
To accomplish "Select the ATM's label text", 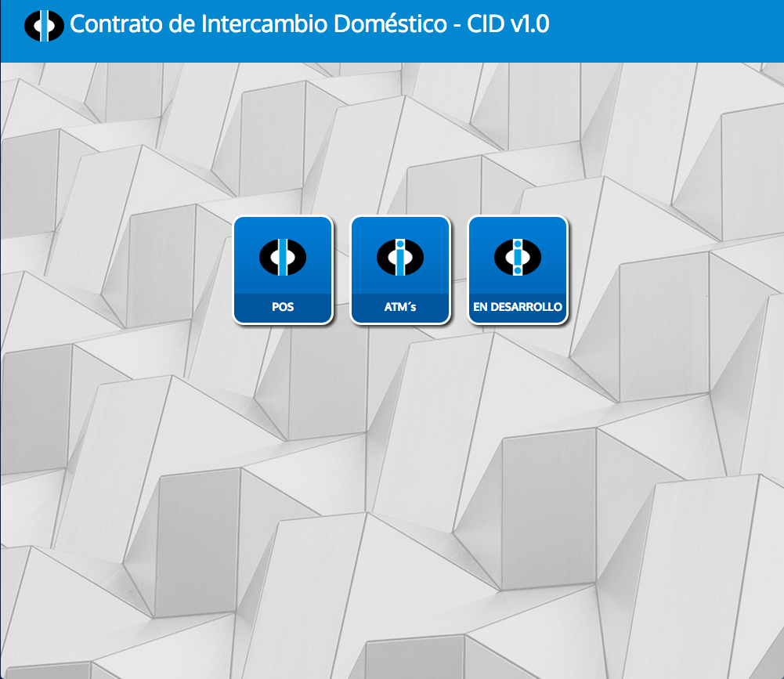I will (400, 307).
